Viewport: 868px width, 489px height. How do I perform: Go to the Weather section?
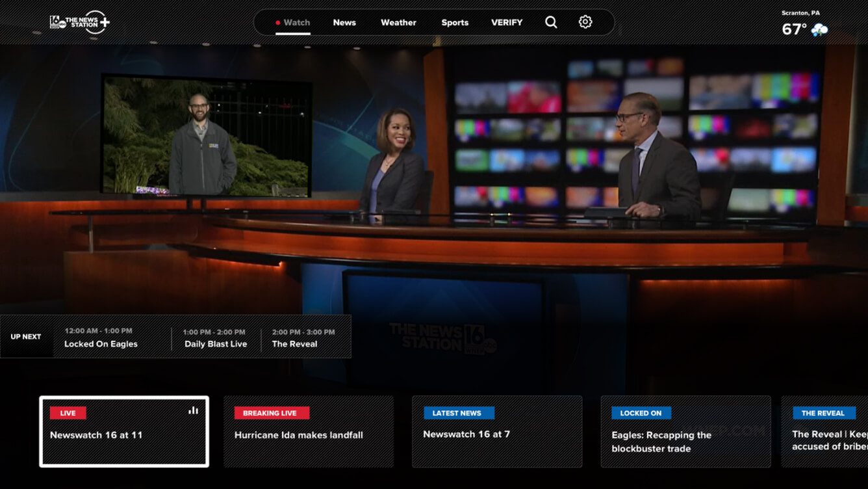pyautogui.click(x=398, y=23)
